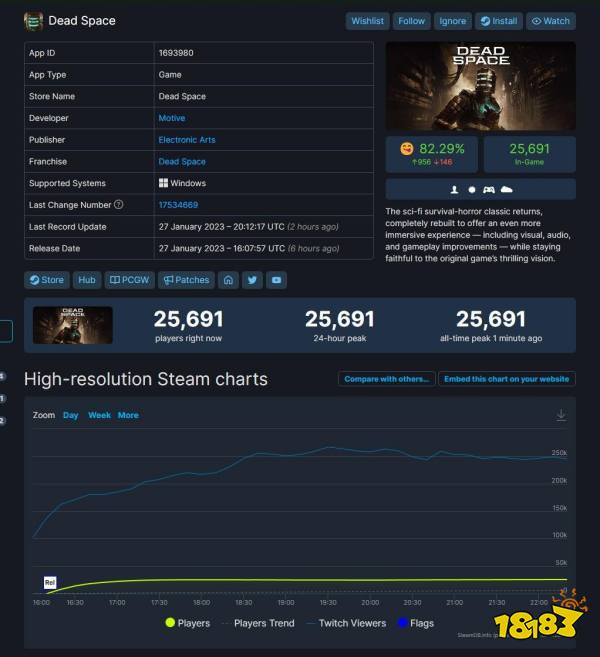The width and height of the screenshot is (600, 657).
Task: Open the Motive developer link
Action: (x=172, y=118)
